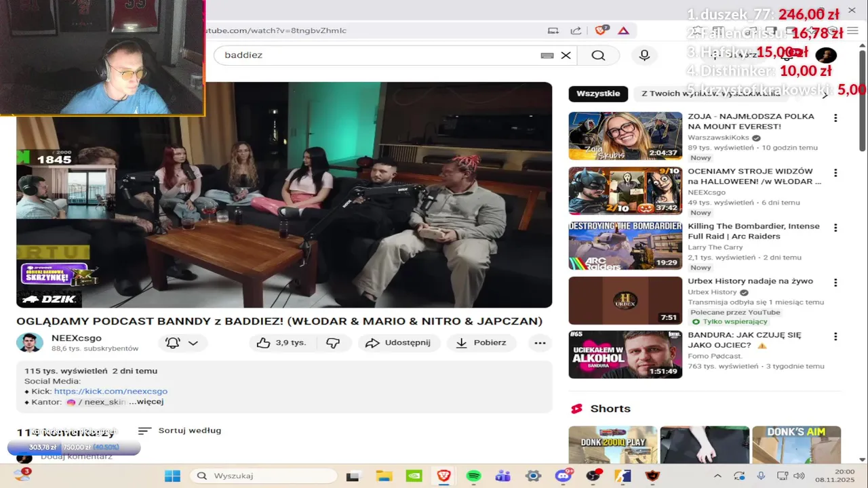The image size is (868, 488).
Task: Click the YouTube search magnifier button
Action: 598,56
